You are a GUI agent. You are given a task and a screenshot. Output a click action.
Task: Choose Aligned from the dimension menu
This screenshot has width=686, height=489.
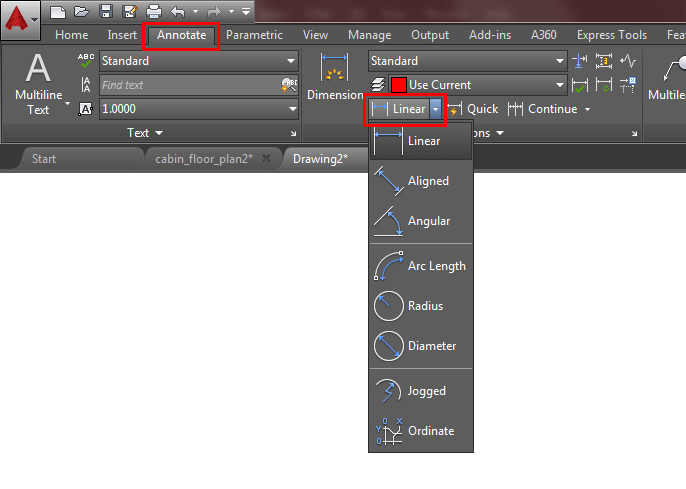(421, 181)
